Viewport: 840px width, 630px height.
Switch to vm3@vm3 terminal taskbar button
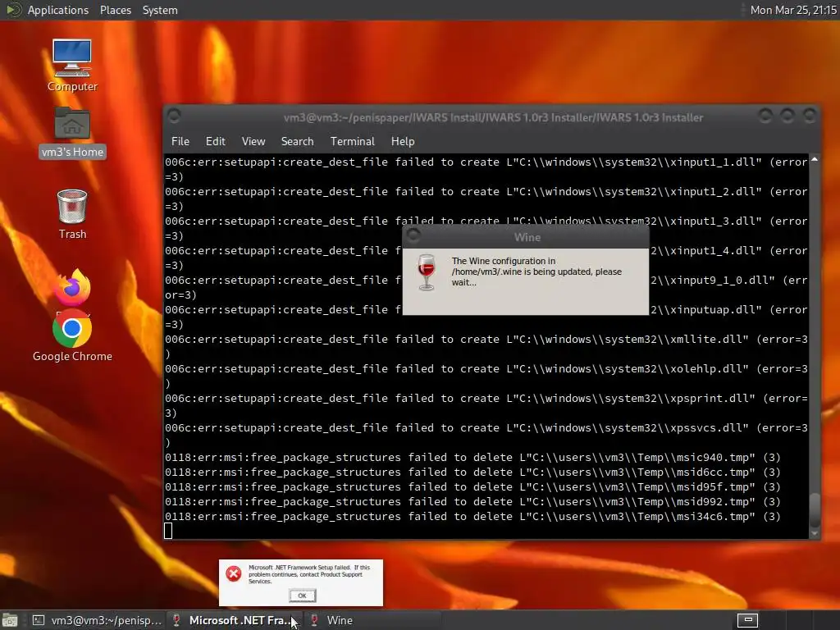tap(97, 620)
